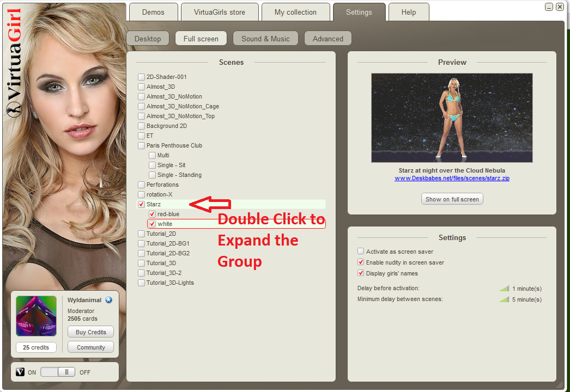Screen dimensions: 570x392
Task: Select the Settings tab
Action: pos(359,12)
